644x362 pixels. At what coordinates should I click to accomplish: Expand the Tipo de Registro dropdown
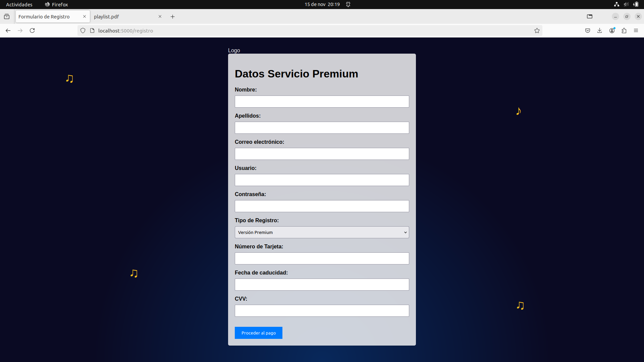322,232
